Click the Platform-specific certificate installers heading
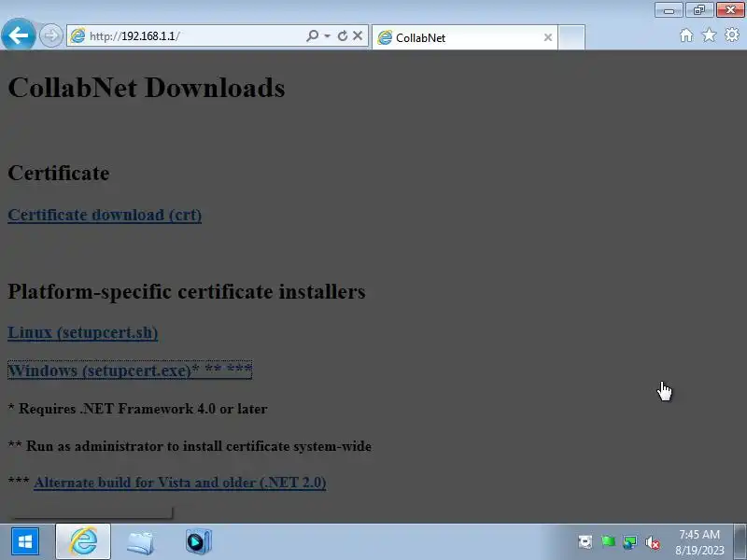This screenshot has height=560, width=747. (x=187, y=291)
